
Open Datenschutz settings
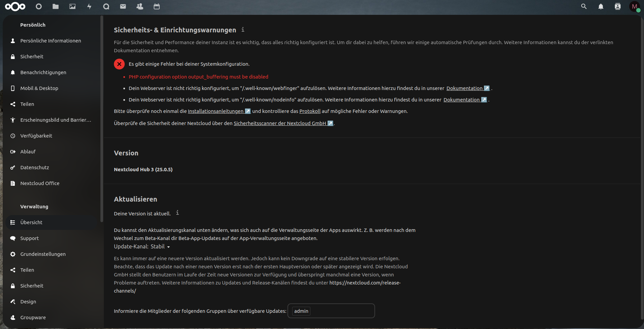[51, 168]
